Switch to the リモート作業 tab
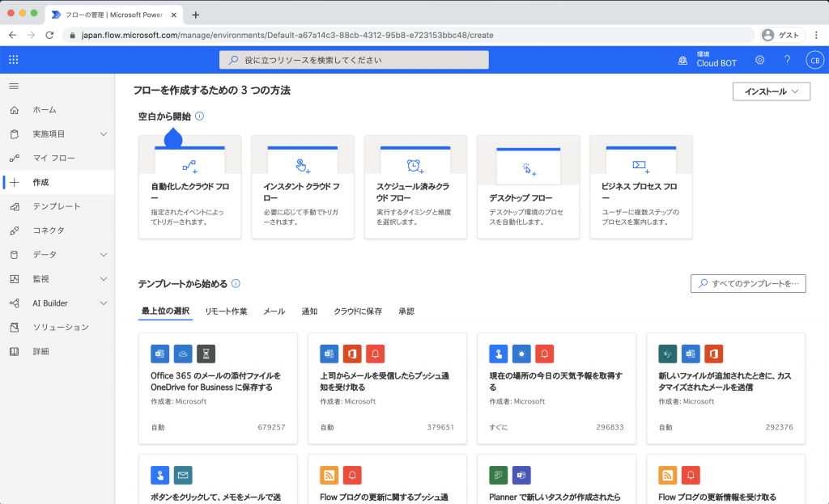Image resolution: width=829 pixels, height=504 pixels. (226, 311)
